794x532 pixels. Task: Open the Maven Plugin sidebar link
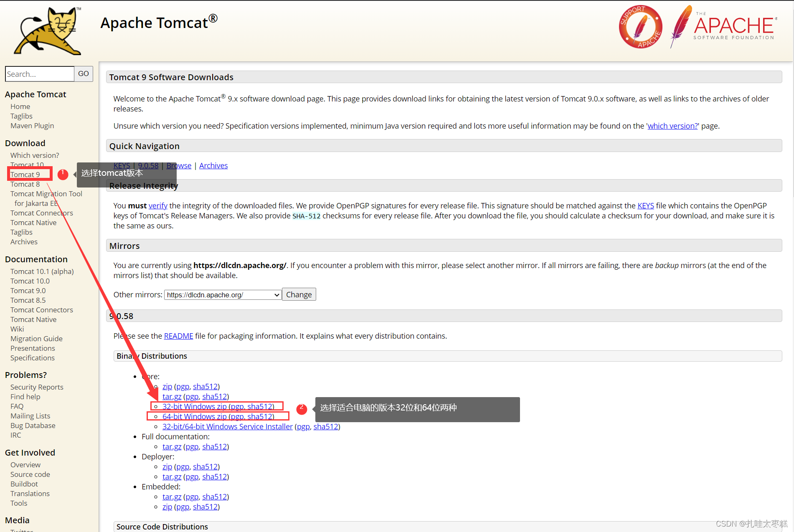pos(32,126)
